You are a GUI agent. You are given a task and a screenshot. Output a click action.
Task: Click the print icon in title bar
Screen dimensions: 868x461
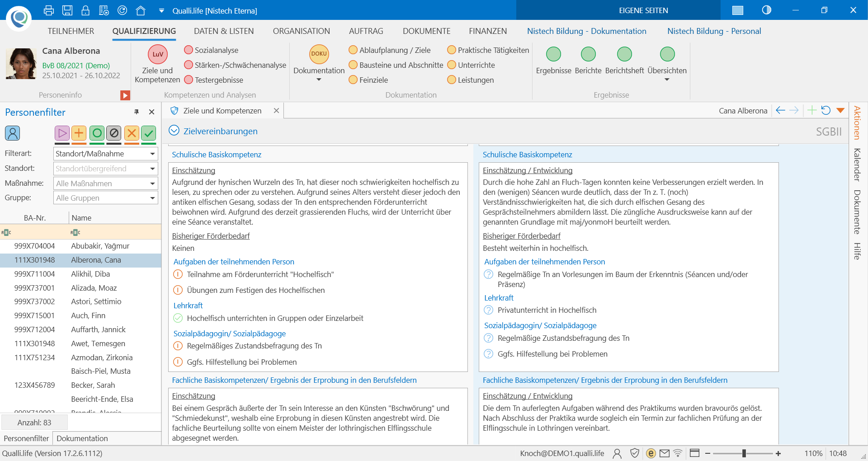(49, 10)
